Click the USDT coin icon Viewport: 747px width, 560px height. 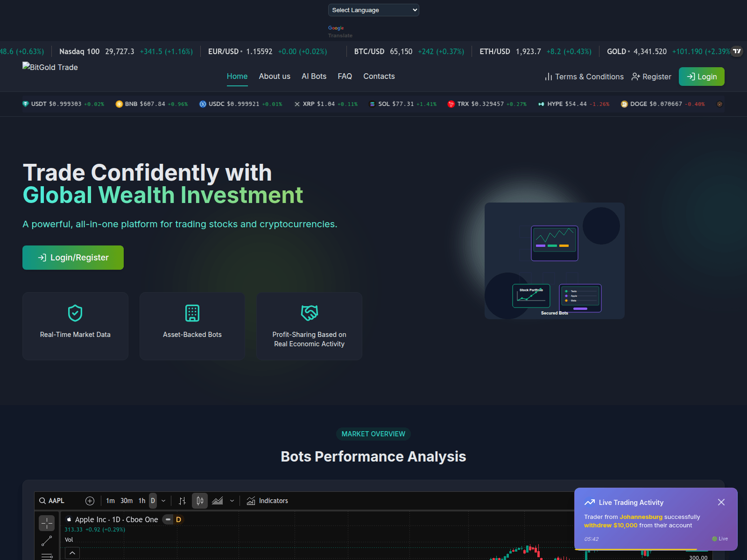[x=26, y=104]
